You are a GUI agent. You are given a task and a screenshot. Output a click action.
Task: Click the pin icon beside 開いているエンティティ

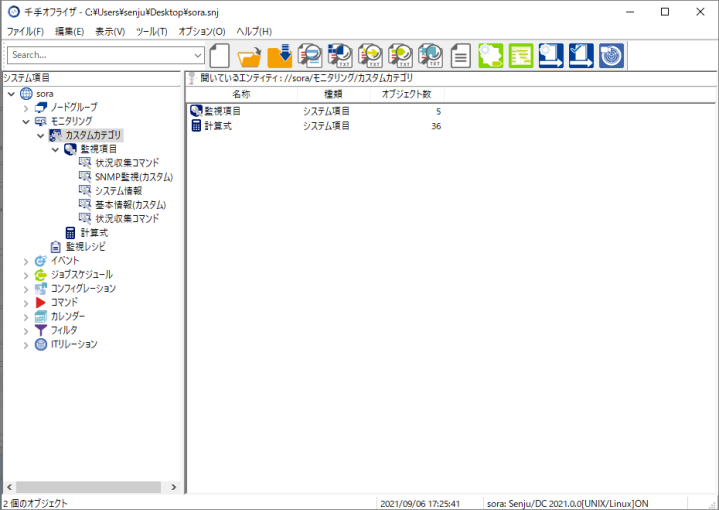coord(192,78)
